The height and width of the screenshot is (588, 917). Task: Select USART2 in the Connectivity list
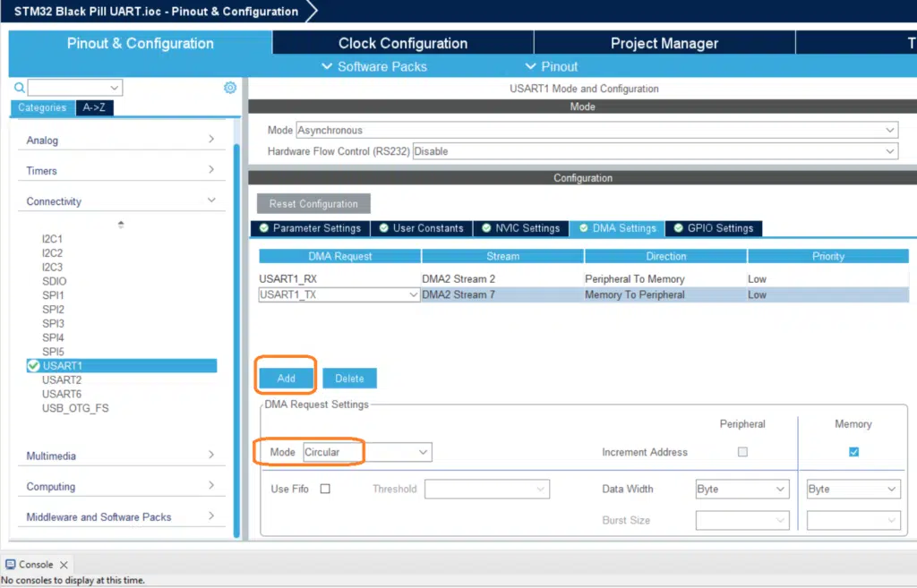tap(62, 380)
